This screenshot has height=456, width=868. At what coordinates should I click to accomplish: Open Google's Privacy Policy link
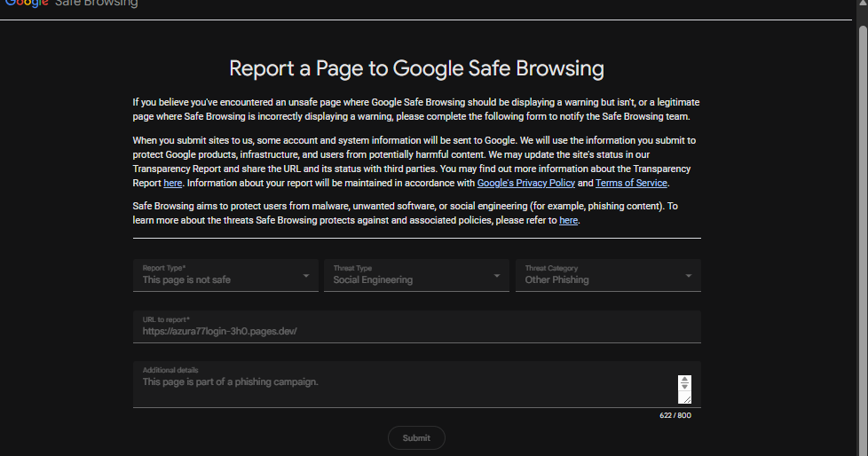pos(526,183)
